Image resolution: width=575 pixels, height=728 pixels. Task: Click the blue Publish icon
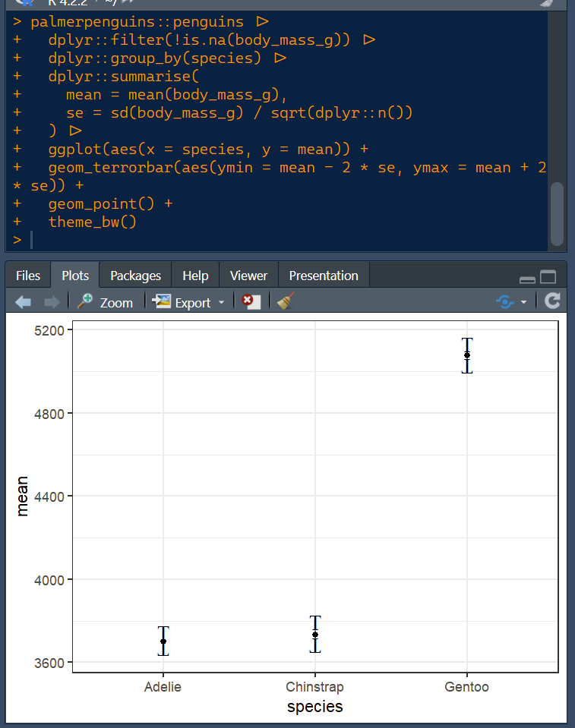pyautogui.click(x=505, y=302)
